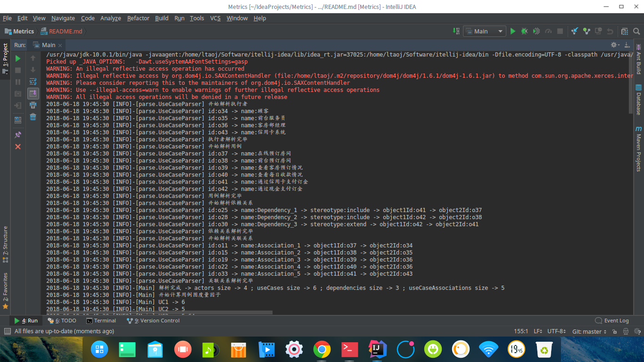This screenshot has height=362, width=644.
Task: Open Google Chrome from the dock
Action: (322, 349)
